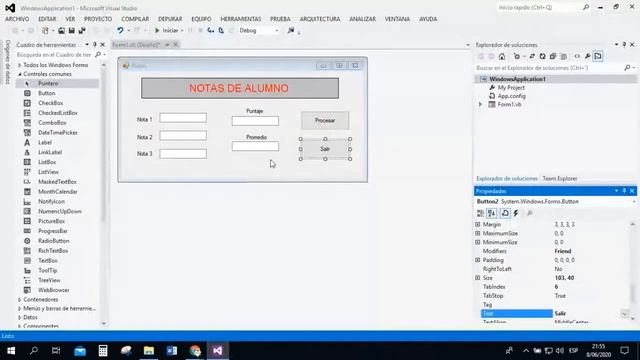Show events lightning icon in Properties

click(516, 213)
